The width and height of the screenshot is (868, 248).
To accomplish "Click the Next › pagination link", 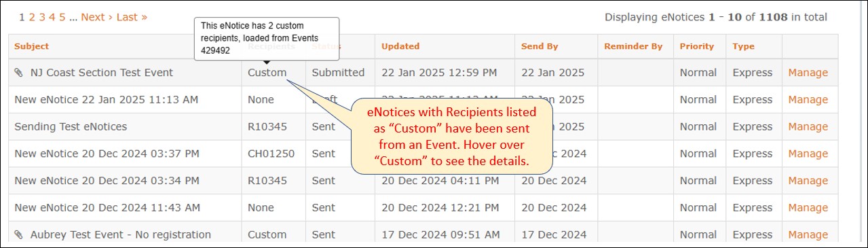I will tap(97, 17).
